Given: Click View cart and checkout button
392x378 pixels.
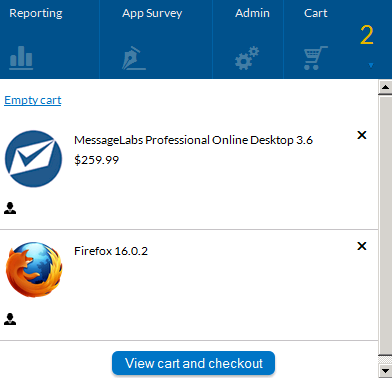Looking at the screenshot, I should [193, 363].
